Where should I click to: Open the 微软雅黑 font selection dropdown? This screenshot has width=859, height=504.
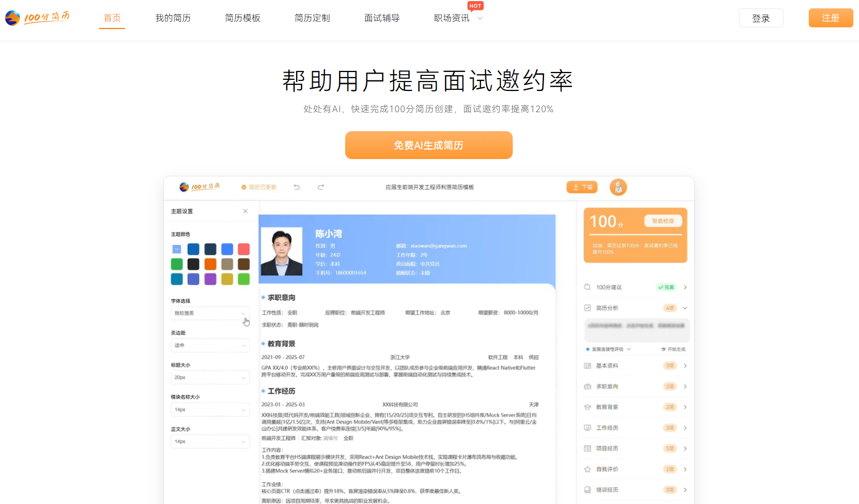(210, 313)
